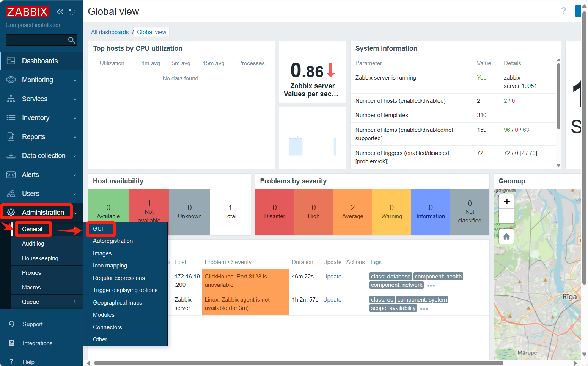588x366 pixels.
Task: Collapse the sidebar using double-chevron icon
Action: [x=60, y=12]
